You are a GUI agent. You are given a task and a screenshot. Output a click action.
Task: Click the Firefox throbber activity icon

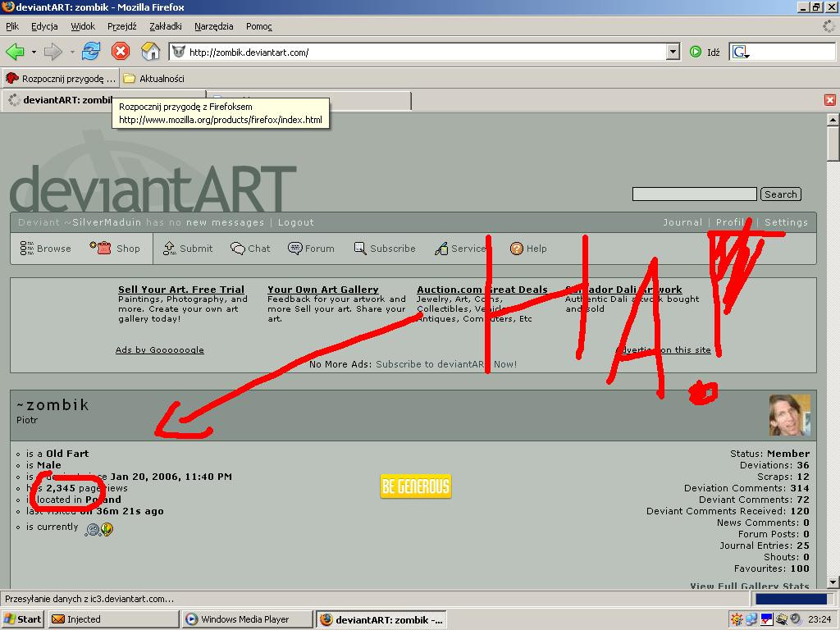(x=829, y=26)
